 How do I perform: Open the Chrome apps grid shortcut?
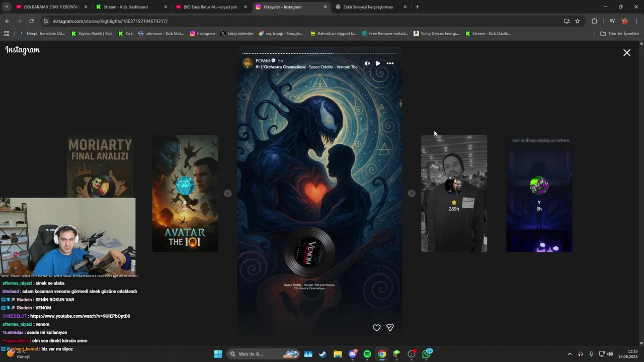7,34
